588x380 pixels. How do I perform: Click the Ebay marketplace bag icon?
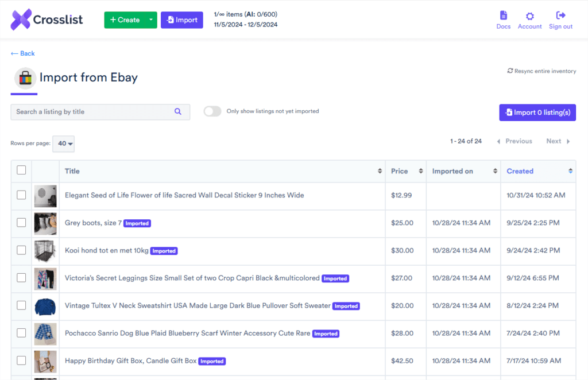coord(25,77)
